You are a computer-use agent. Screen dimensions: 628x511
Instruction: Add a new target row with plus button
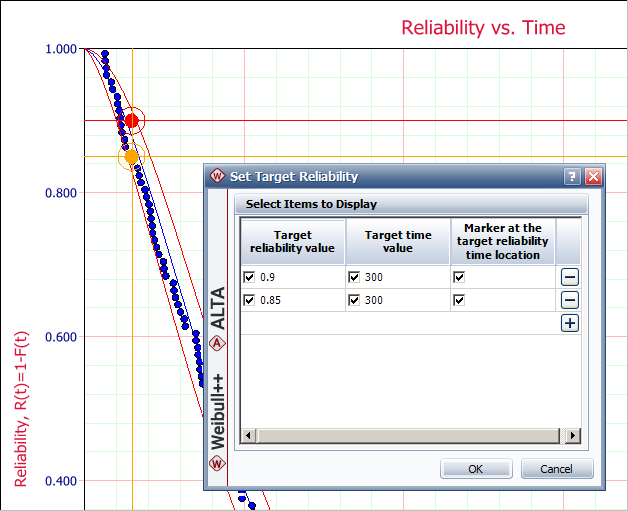[569, 322]
